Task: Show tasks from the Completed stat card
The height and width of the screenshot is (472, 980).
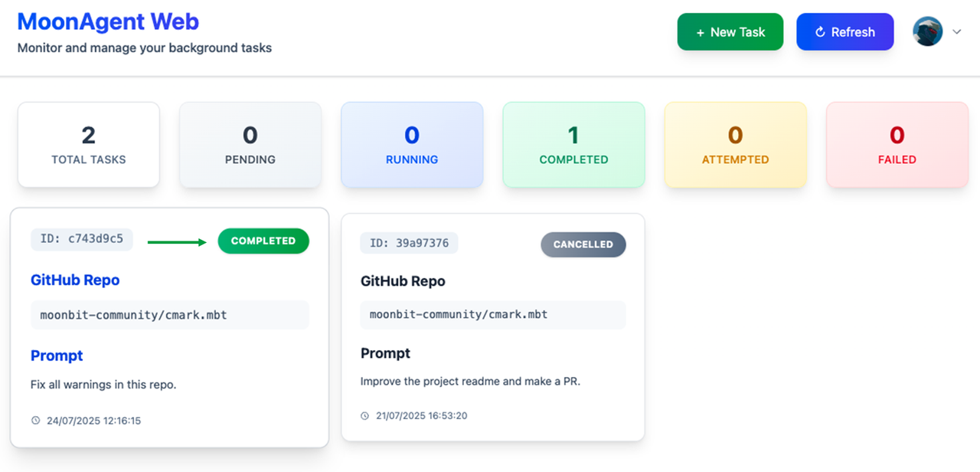Action: point(573,145)
